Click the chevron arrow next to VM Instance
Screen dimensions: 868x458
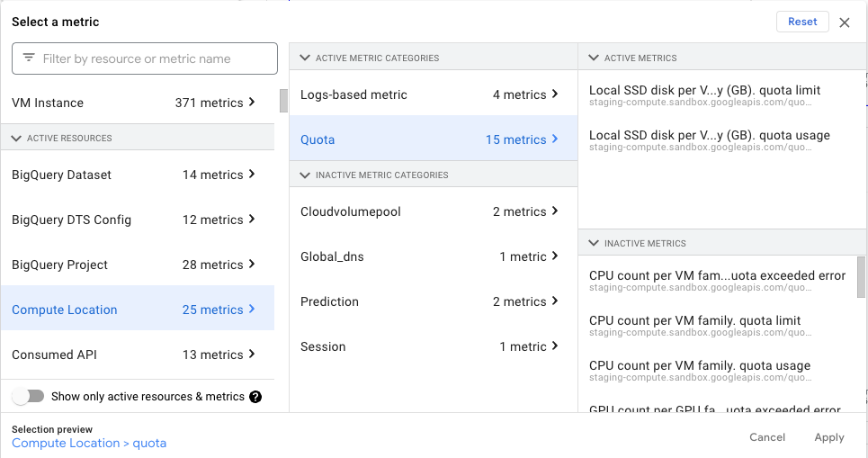point(252,103)
